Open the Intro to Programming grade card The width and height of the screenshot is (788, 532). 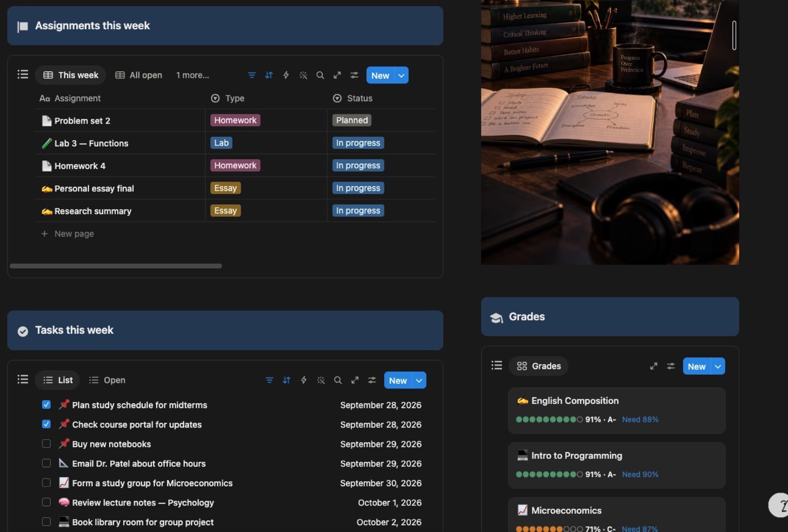click(617, 465)
